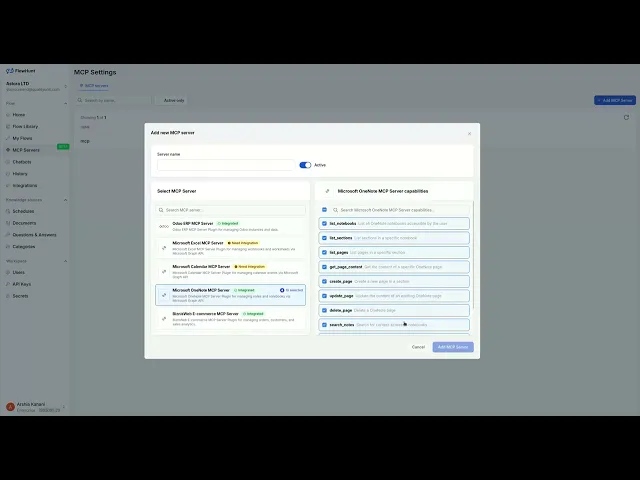
Task: Open the user menu chevron beside Arshia Kahani
Action: point(64,407)
